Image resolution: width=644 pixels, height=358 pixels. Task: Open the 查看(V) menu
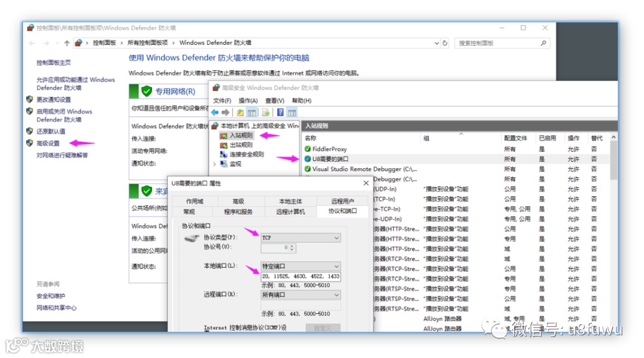[x=275, y=101]
